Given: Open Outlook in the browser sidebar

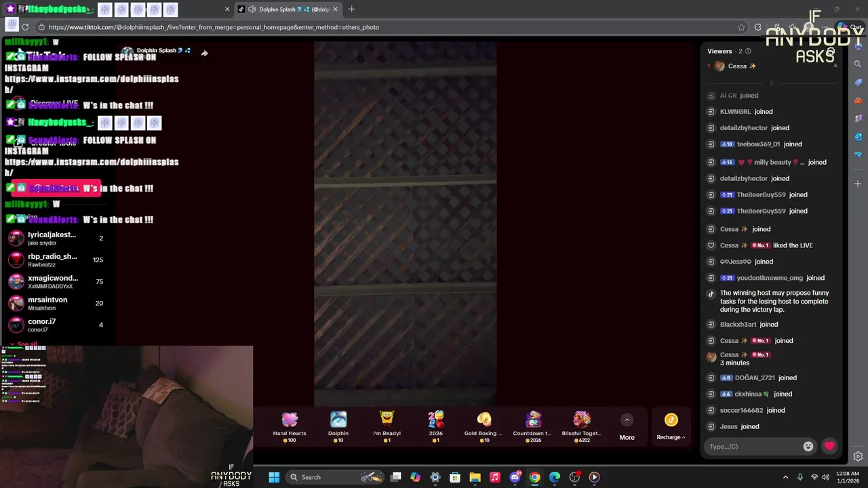Looking at the screenshot, I should [x=858, y=136].
